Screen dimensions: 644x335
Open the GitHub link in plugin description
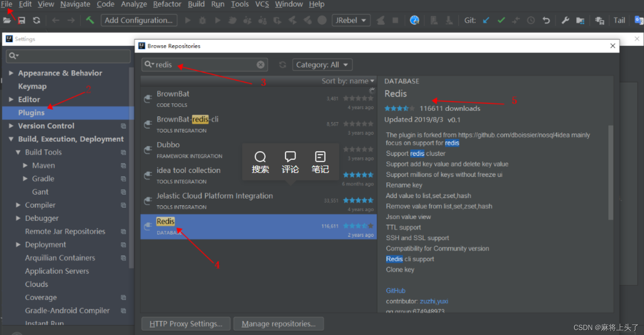tap(395, 291)
